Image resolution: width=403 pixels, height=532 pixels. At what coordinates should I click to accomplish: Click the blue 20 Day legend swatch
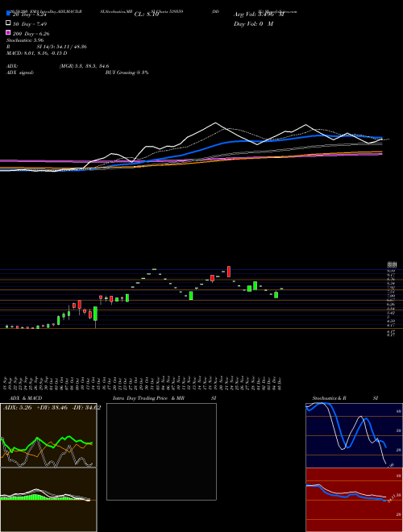coord(8,14)
